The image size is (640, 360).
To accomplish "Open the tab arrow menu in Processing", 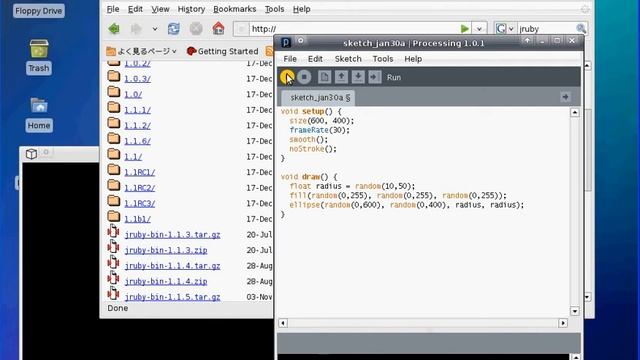I will pos(565,97).
